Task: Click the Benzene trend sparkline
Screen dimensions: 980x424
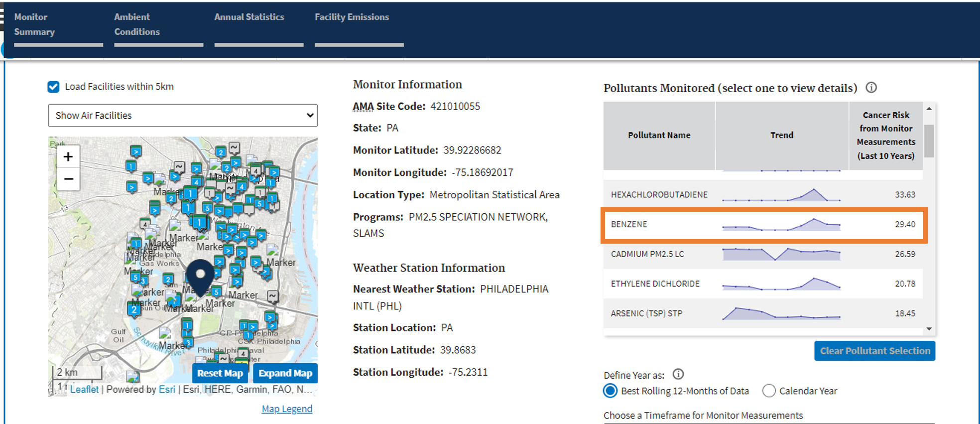Action: point(781,225)
